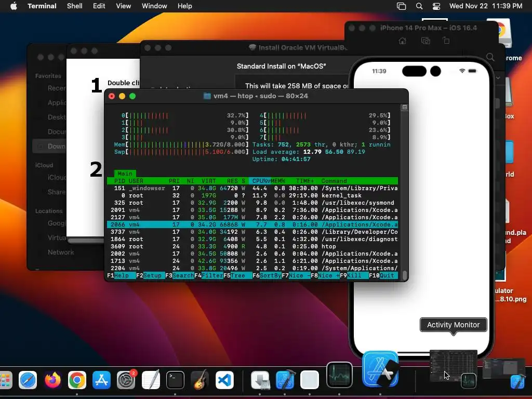Open the Apple menu
The image size is (532, 399).
14,6
